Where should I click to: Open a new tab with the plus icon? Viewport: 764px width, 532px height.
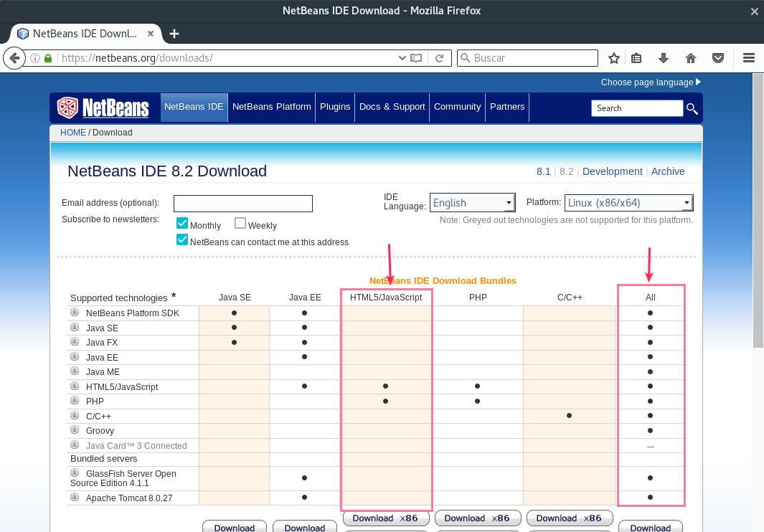click(x=174, y=34)
